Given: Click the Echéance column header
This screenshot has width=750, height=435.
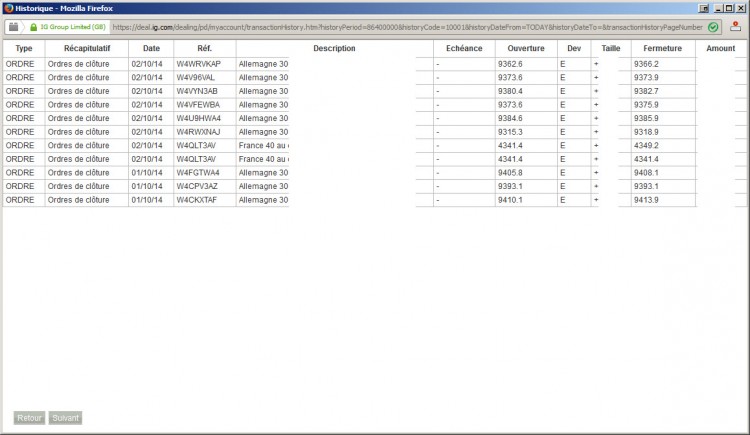Looking at the screenshot, I should [x=464, y=48].
